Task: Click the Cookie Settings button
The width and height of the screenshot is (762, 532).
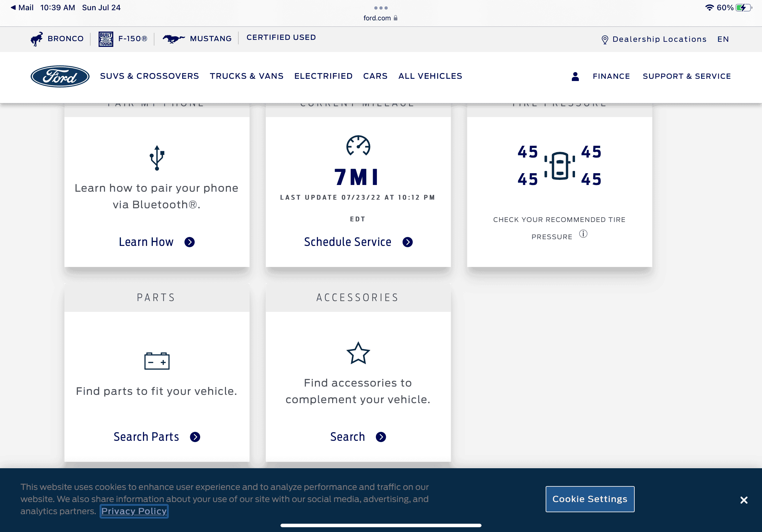Action: click(590, 499)
